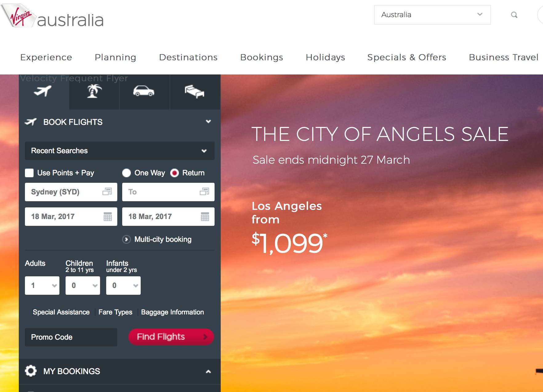Open the Baggage Information link
This screenshot has width=543, height=392.
tap(172, 312)
